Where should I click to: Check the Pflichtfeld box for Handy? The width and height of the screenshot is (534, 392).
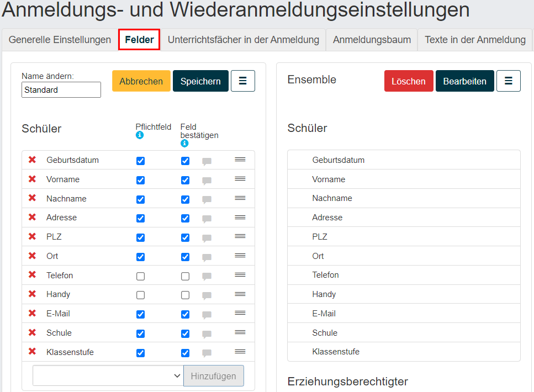click(141, 295)
